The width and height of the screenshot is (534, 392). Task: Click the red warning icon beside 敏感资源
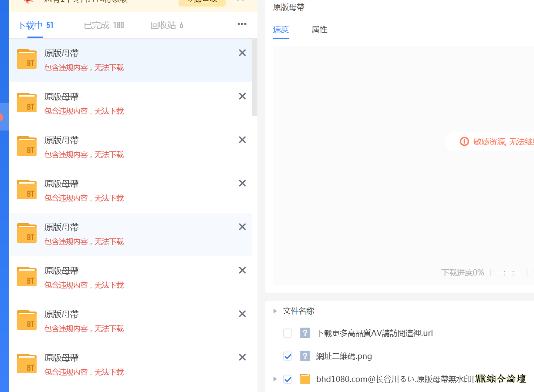pos(464,141)
